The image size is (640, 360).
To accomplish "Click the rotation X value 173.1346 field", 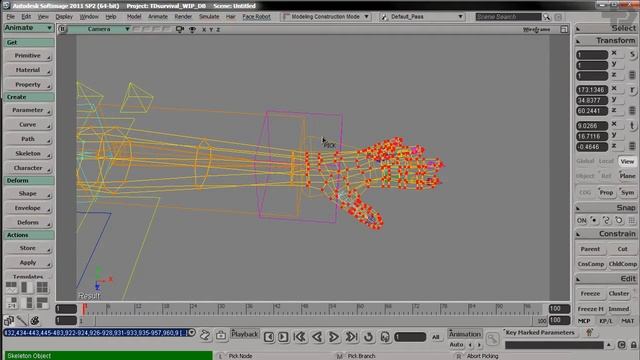I will click(592, 90).
